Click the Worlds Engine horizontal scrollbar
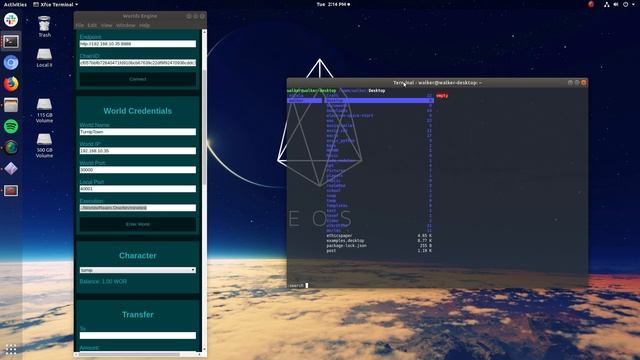Image resolution: width=640 pixels, height=360 pixels. click(x=129, y=354)
